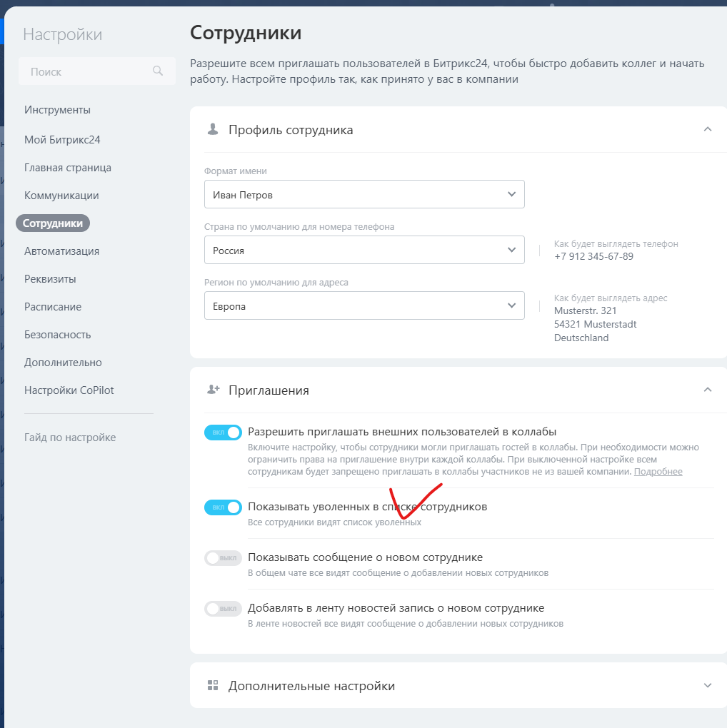
Task: Open the Формат имени dropdown
Action: pyautogui.click(x=364, y=194)
